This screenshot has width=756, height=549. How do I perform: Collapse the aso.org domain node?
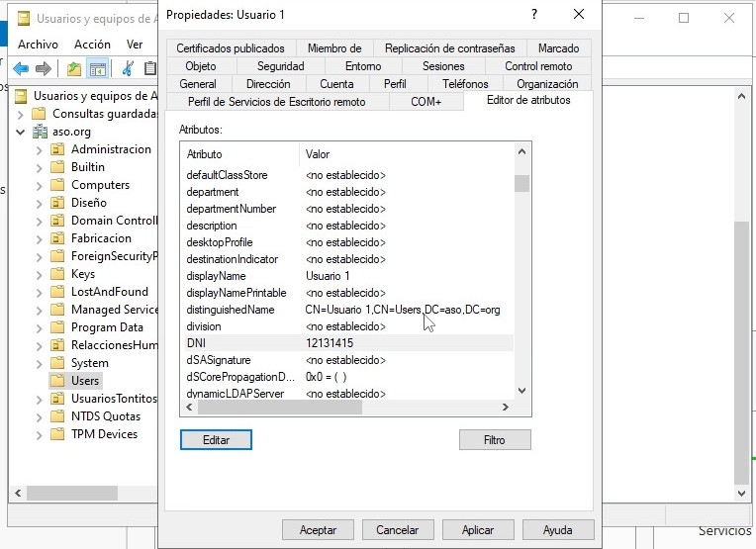[20, 132]
